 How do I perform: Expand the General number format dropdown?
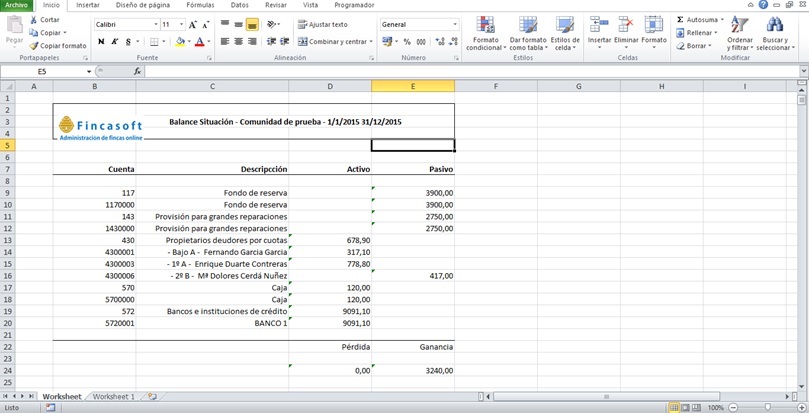coord(454,24)
